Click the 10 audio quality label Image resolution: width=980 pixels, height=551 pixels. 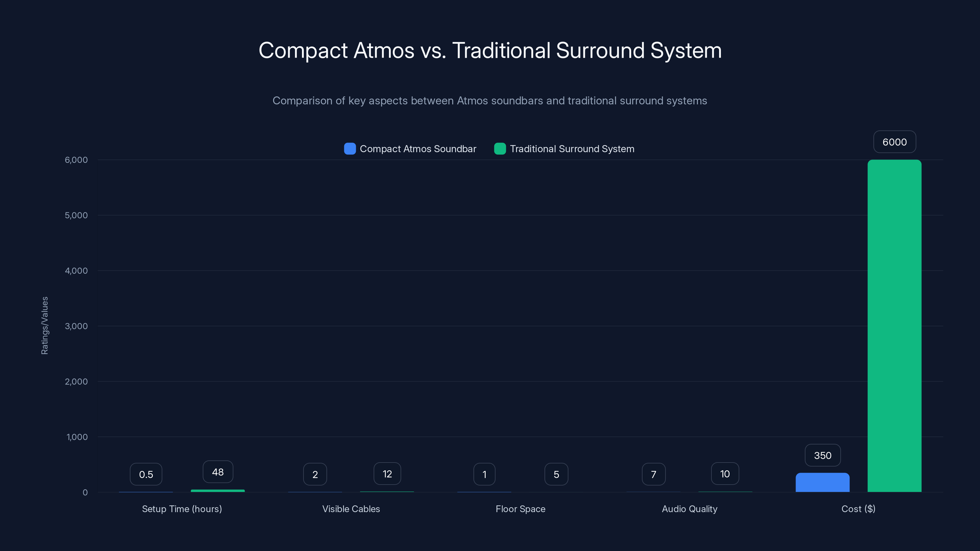pyautogui.click(x=724, y=474)
